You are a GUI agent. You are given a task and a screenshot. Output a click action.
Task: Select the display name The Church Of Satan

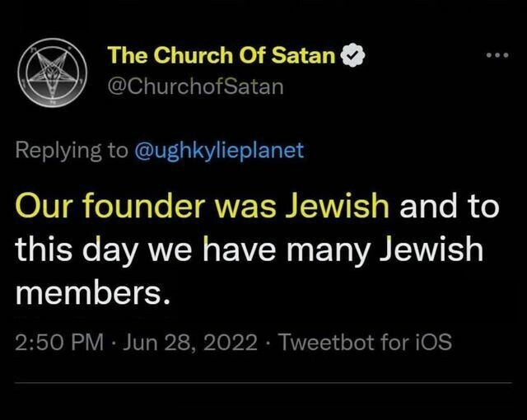point(222,55)
